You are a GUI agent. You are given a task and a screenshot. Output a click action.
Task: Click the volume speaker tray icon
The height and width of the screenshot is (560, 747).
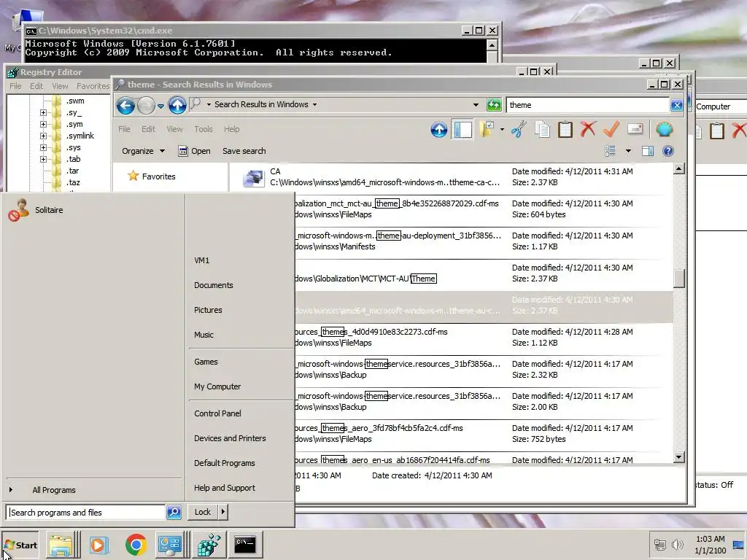click(x=676, y=545)
